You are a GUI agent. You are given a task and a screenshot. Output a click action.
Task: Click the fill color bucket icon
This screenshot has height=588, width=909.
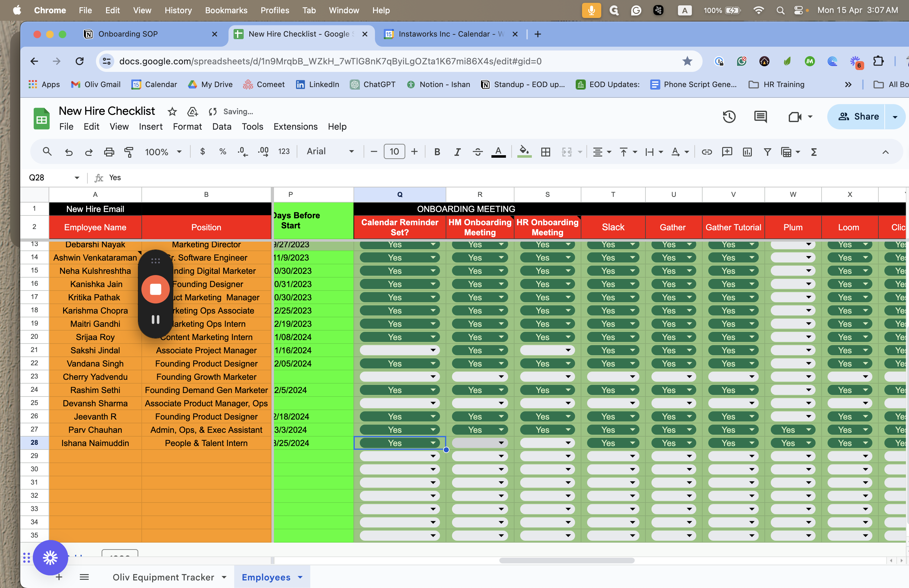[x=524, y=152]
